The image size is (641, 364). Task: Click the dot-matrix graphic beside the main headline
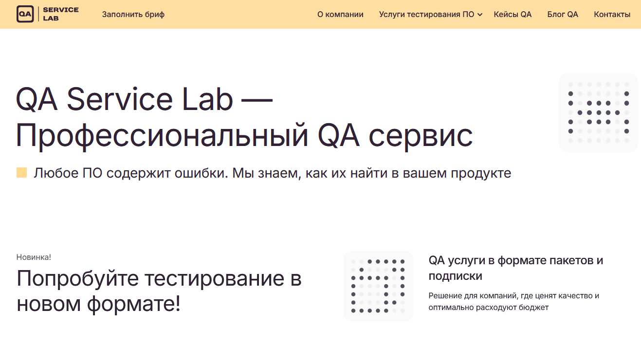598,112
